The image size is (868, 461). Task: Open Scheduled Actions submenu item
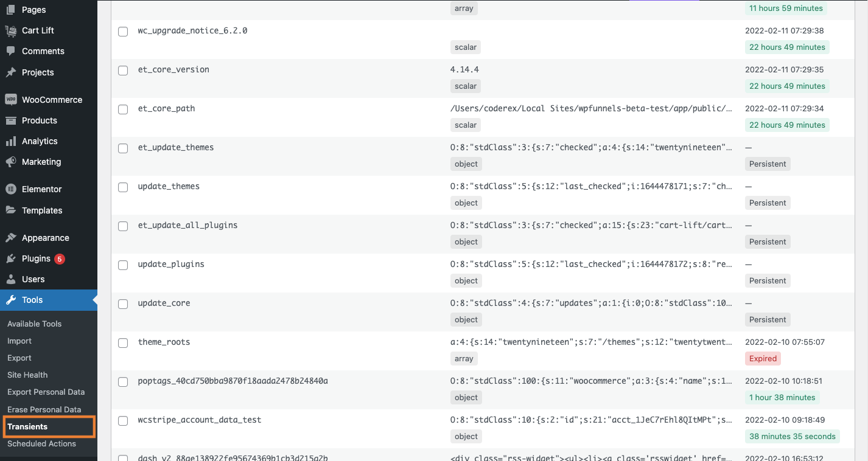[x=42, y=443]
